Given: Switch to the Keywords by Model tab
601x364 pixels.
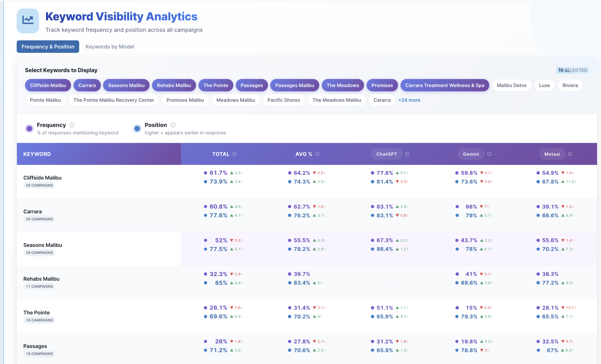Looking at the screenshot, I should pos(109,46).
